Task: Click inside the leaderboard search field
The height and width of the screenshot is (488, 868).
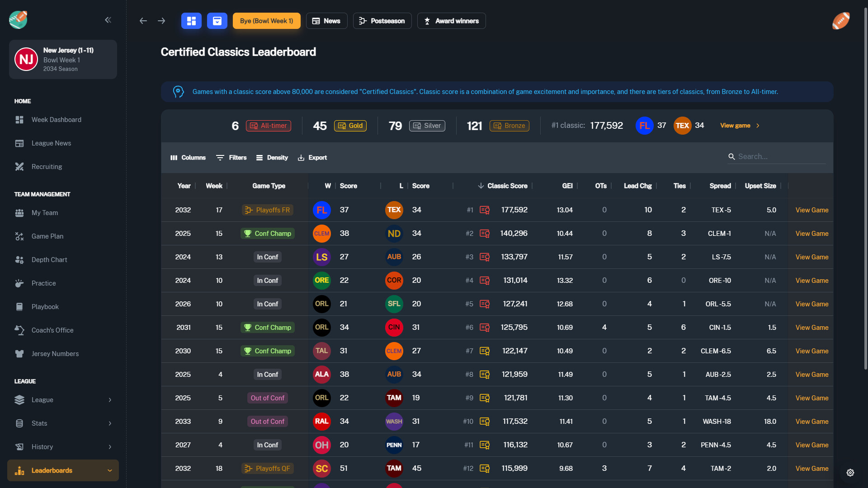Action: pos(781,156)
